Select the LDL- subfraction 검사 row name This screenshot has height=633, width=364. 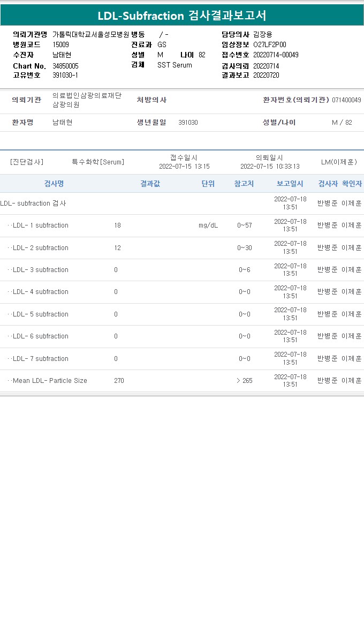[33, 203]
